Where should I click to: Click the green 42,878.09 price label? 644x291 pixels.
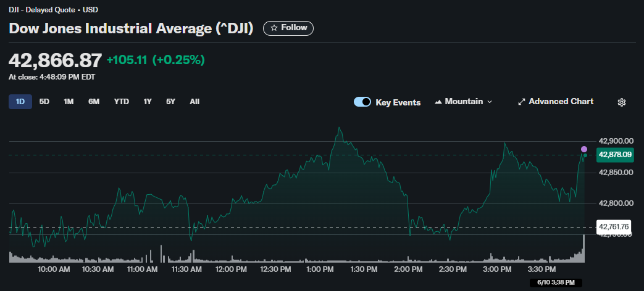[x=615, y=155]
